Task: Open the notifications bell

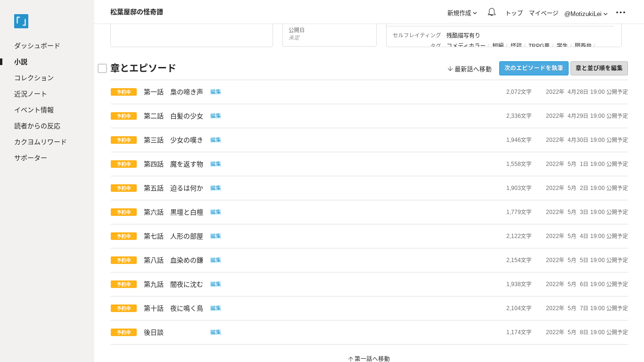Action: (492, 12)
